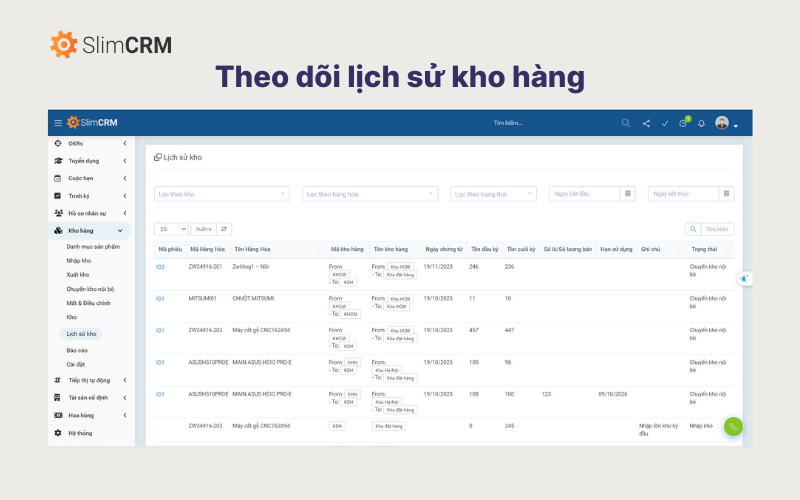Open ID1 link in 457 stock row
800x500 pixels.
(x=160, y=331)
